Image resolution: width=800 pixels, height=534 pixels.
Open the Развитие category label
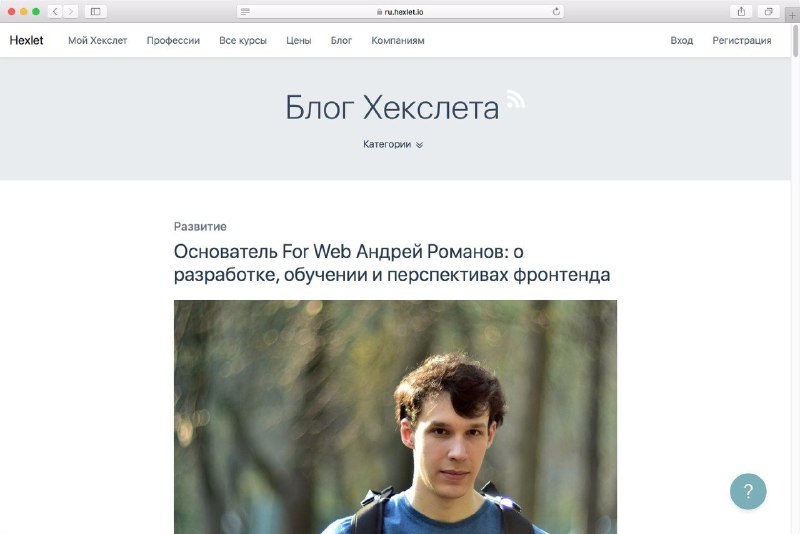pos(200,226)
